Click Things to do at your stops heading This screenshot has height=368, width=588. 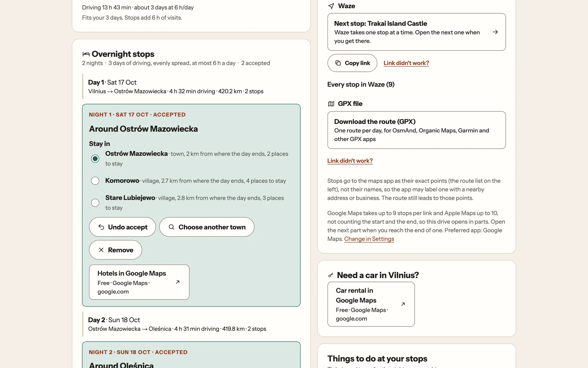377,359
